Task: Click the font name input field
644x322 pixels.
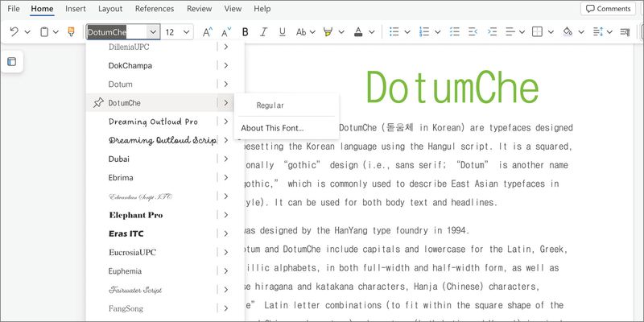Action: click(x=118, y=32)
